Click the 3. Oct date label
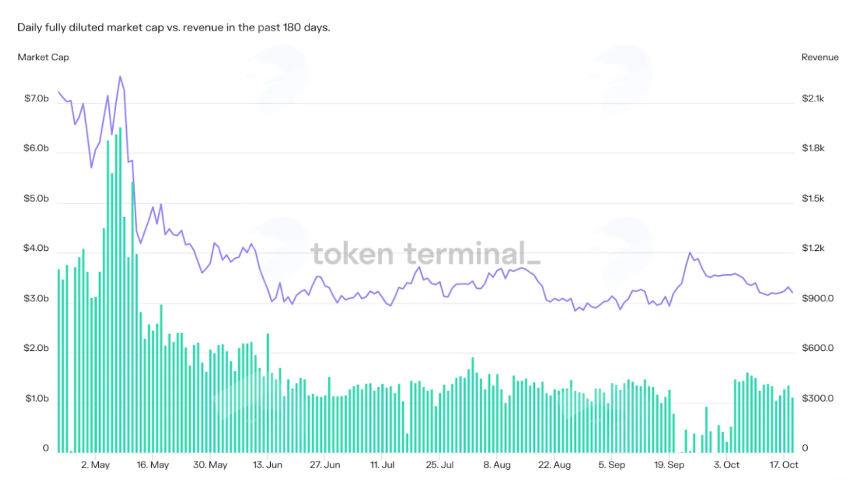Screen dimensions: 868x485 tap(727, 465)
